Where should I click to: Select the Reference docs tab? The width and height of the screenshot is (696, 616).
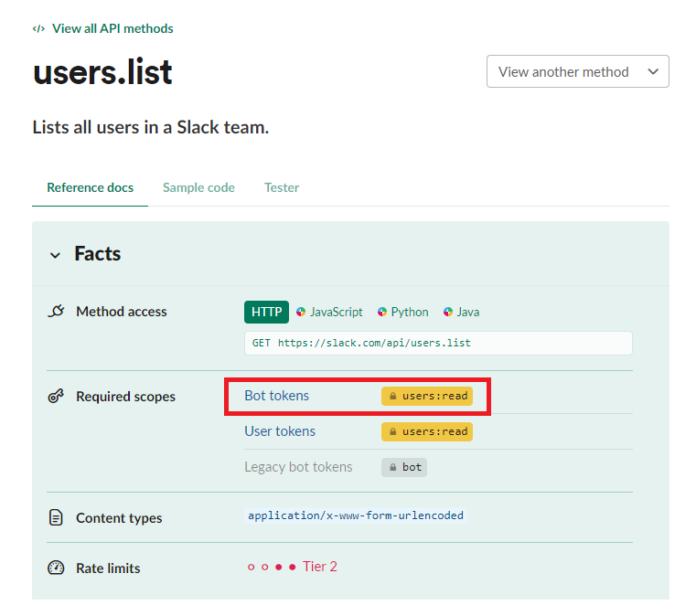pyautogui.click(x=91, y=187)
